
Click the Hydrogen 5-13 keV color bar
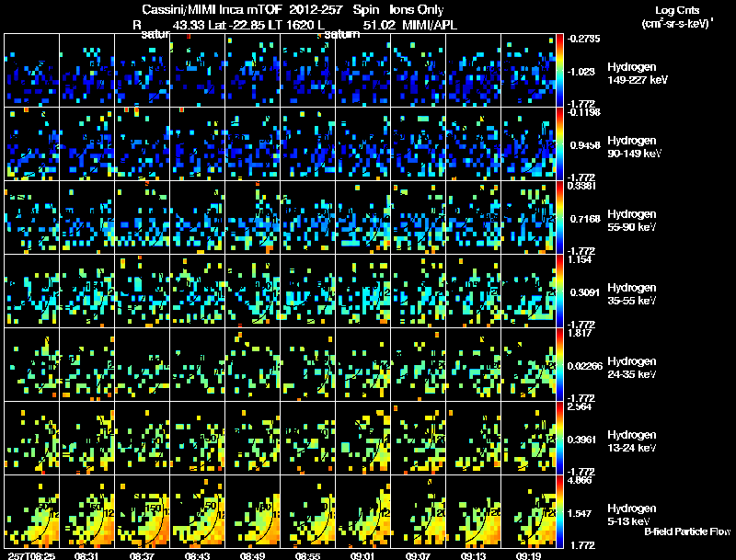click(559, 512)
